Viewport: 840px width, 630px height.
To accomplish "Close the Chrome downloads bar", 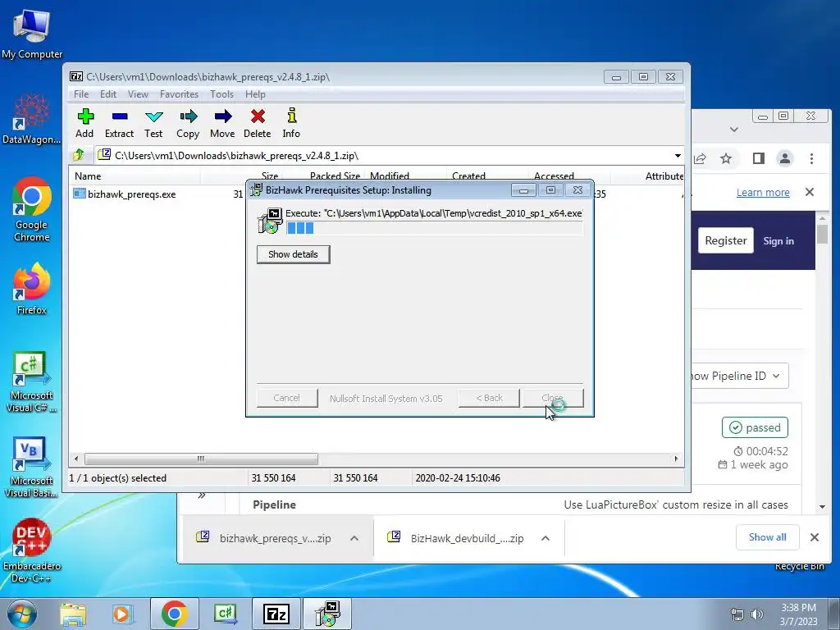I will [x=815, y=537].
